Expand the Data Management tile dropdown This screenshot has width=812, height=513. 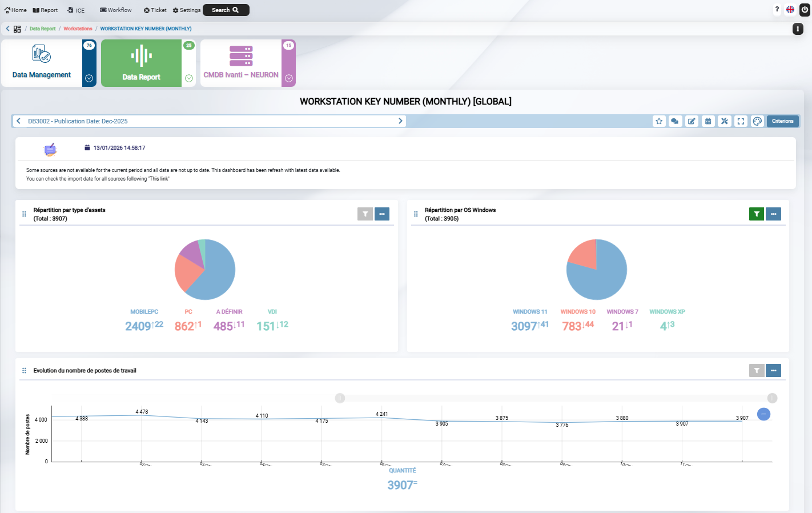point(89,78)
